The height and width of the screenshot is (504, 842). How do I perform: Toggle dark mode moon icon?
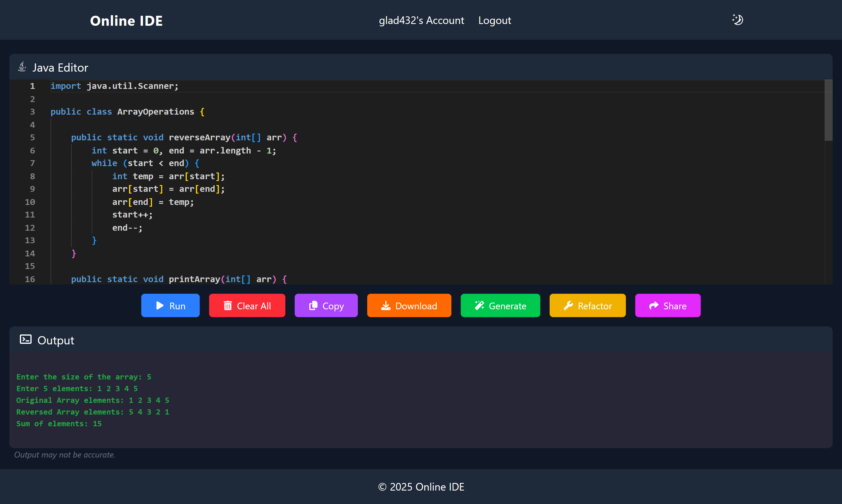click(737, 20)
